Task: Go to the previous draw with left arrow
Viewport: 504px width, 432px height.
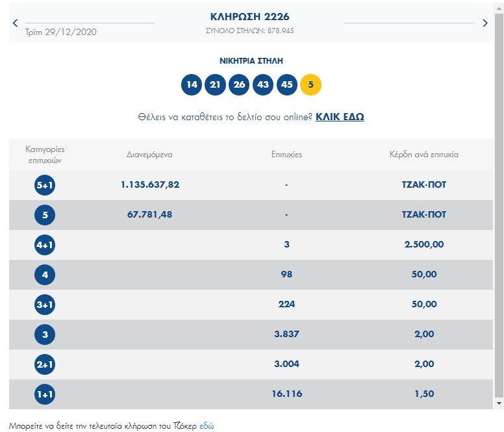Action: [16, 23]
